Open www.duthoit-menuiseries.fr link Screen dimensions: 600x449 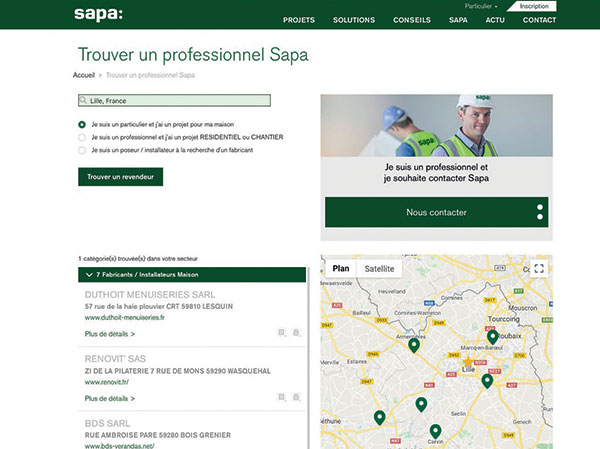point(125,317)
